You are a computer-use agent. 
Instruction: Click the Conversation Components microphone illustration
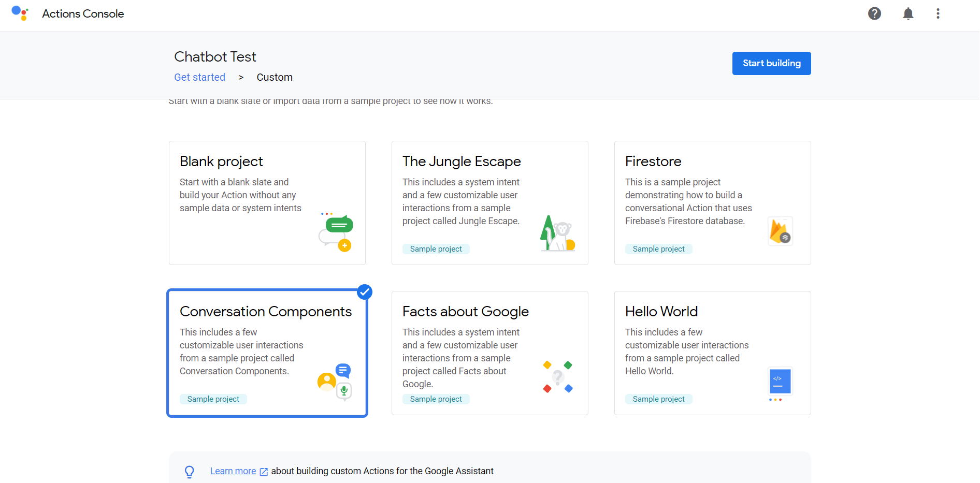pos(335,382)
